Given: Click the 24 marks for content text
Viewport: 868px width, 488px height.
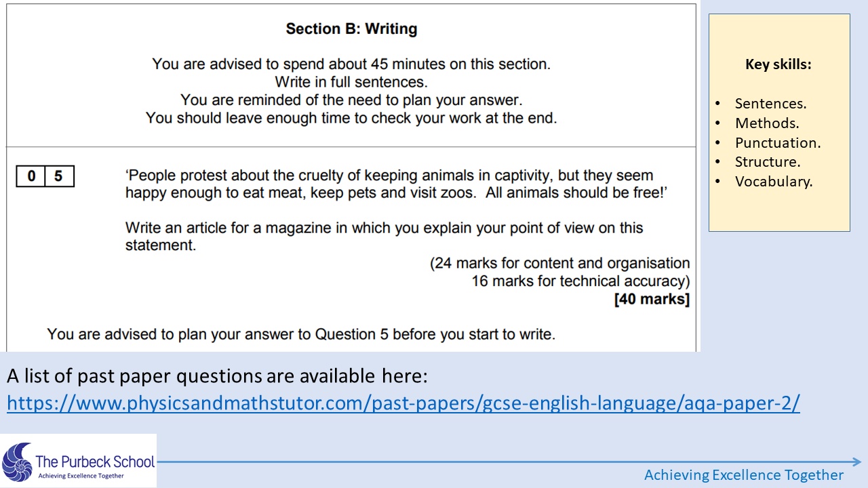Looking at the screenshot, I should point(560,264).
